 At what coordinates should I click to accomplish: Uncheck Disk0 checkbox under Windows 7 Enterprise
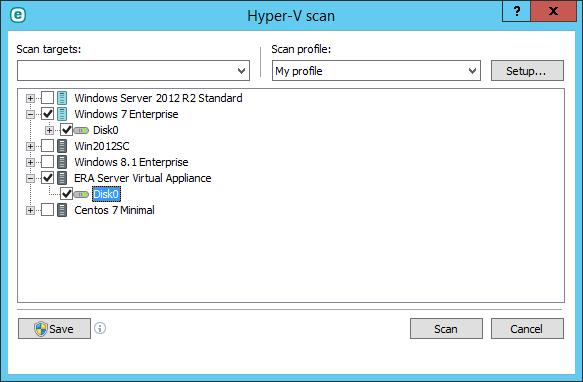pos(66,130)
